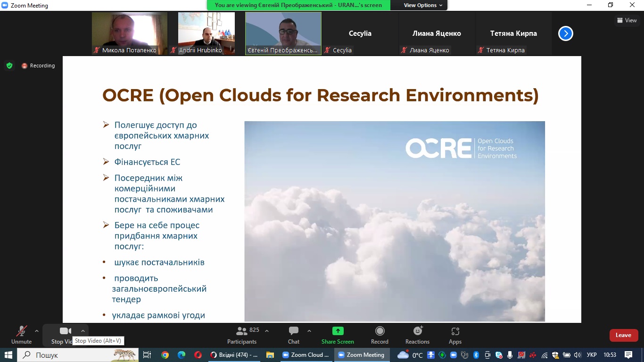This screenshot has width=644, height=362.
Task: Open video options arrow next to Stop Video
Action: (83, 331)
